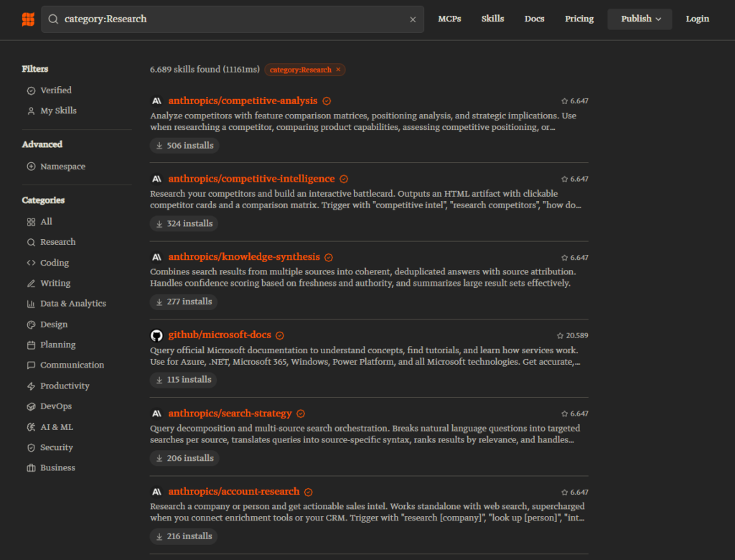The image size is (735, 560).
Task: Click the 20.589 star count on microsoft-docs
Action: click(x=572, y=335)
